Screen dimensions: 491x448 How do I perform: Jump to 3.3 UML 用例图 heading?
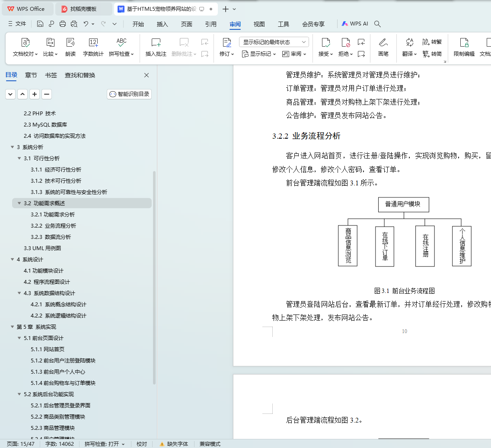(42, 248)
